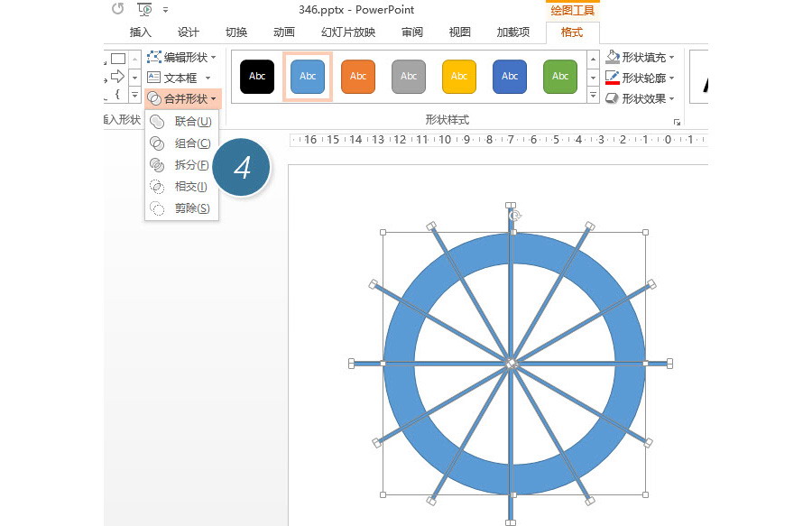The image size is (812, 526).
Task: Click the Undo icon on Quick Access Toolbar
Action: click(116, 8)
